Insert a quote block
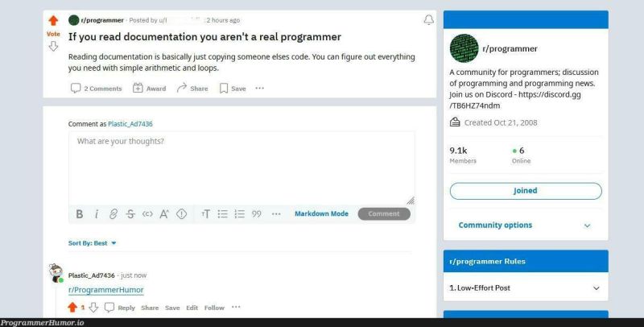 [x=257, y=214]
